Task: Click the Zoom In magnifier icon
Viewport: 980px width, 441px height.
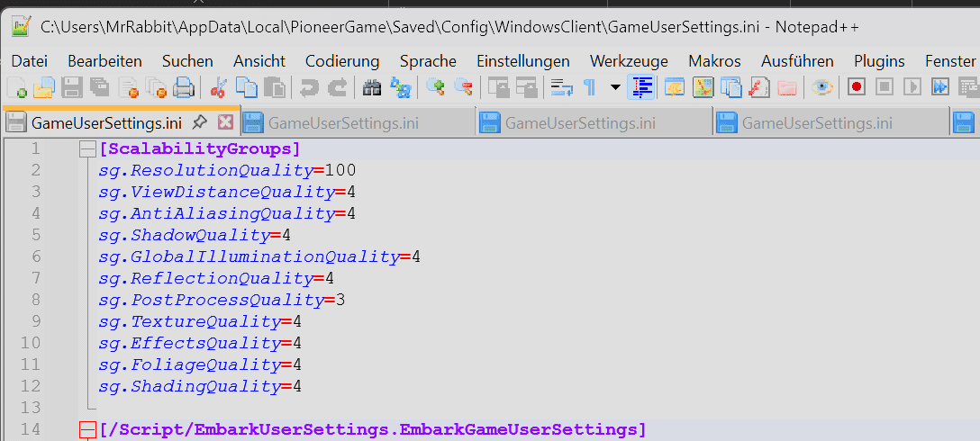Action: [435, 87]
